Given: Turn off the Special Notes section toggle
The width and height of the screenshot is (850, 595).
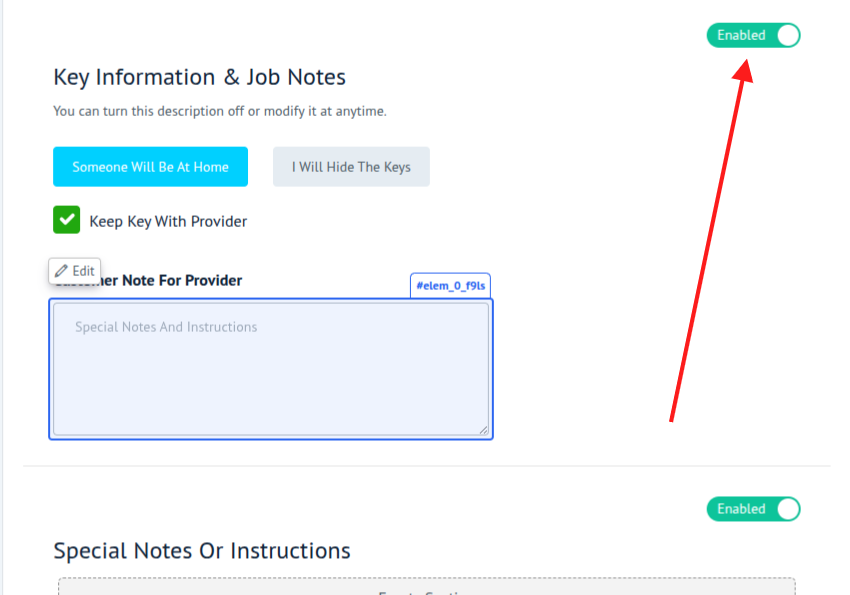Looking at the screenshot, I should click(x=754, y=509).
